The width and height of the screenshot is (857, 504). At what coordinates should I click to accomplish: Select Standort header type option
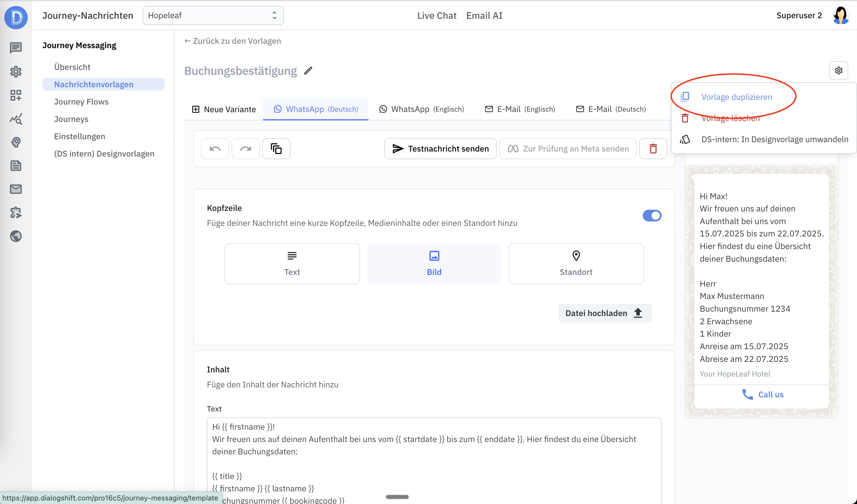click(x=576, y=263)
